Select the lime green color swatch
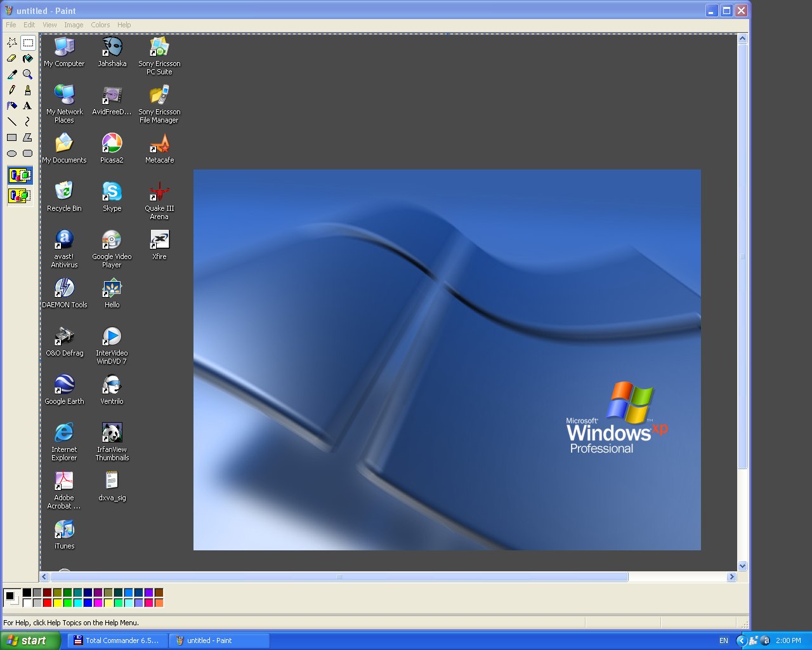Image resolution: width=812 pixels, height=650 pixels. 67,602
